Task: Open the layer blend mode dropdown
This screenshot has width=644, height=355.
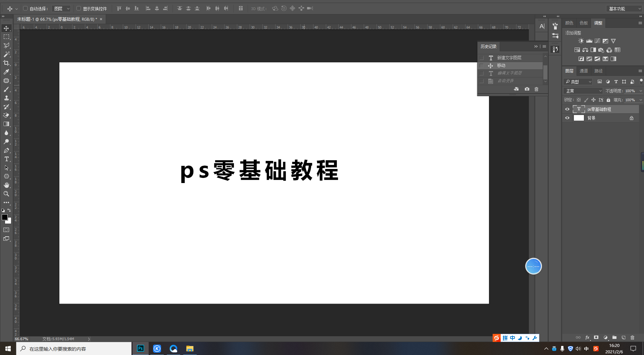Action: click(583, 91)
